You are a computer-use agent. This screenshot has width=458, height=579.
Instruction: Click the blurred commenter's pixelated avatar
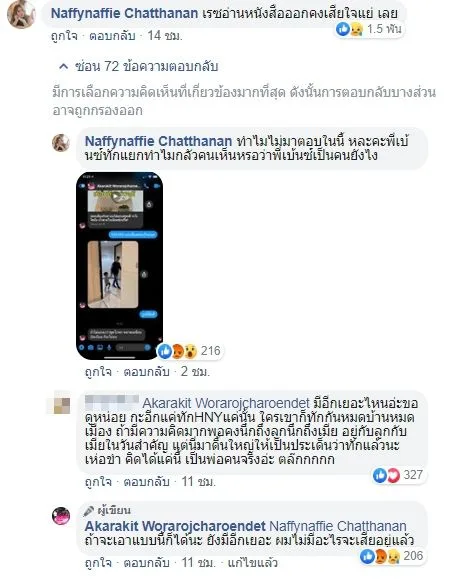(x=61, y=403)
